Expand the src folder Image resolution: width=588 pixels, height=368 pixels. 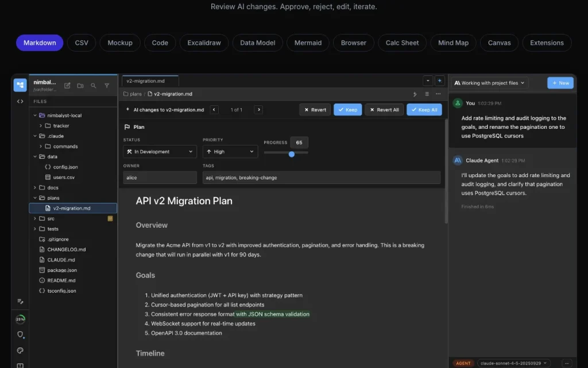35,218
